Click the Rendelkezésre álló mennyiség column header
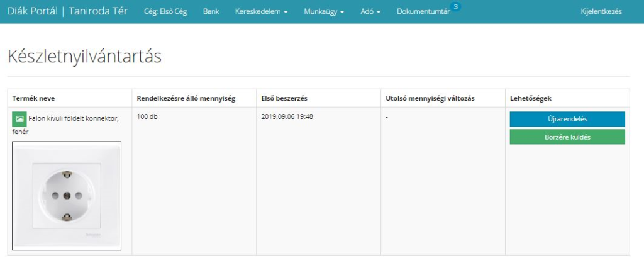The width and height of the screenshot is (644, 270). (186, 98)
